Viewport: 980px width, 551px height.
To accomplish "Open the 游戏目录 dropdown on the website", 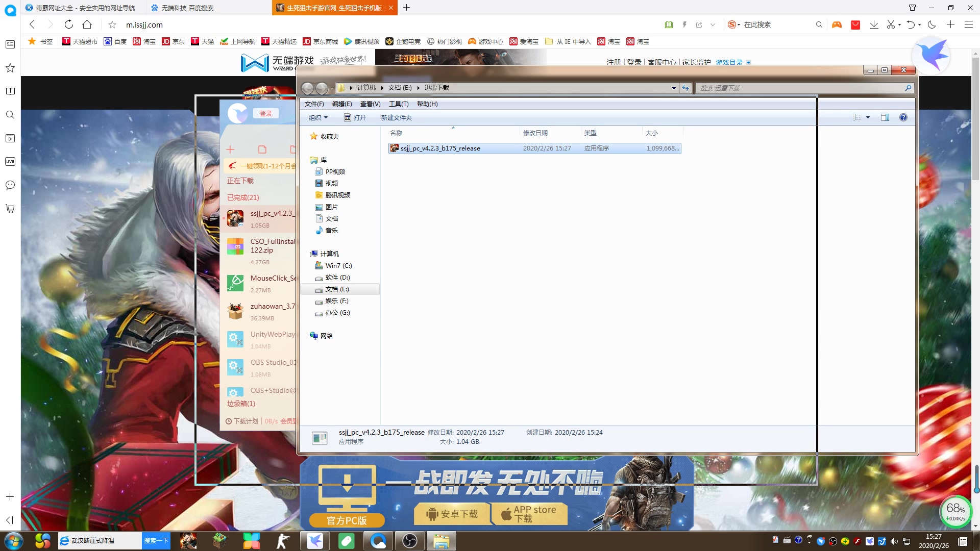I will 733,62.
